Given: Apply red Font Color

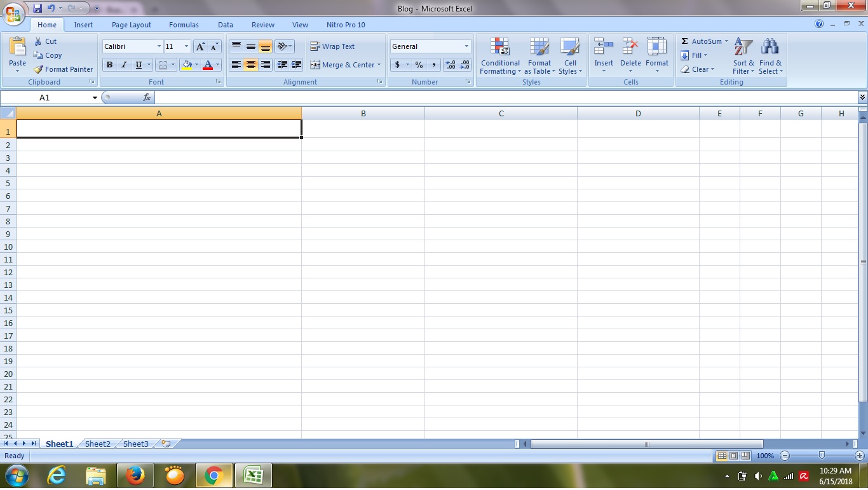Looking at the screenshot, I should click(207, 65).
